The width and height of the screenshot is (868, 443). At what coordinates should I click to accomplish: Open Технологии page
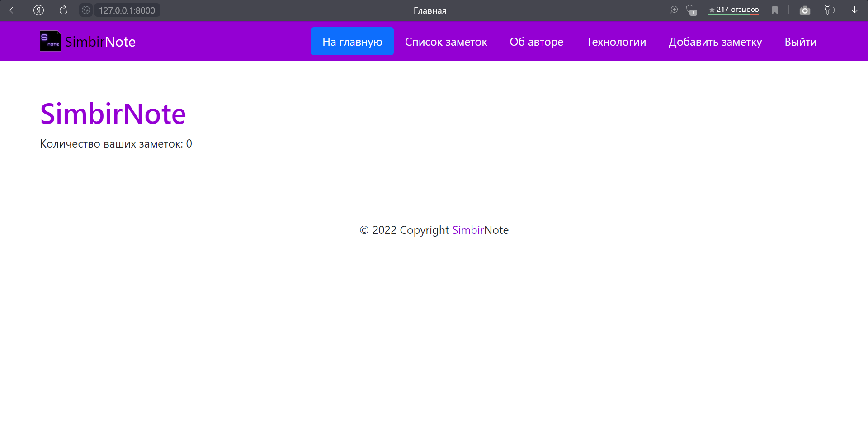616,41
